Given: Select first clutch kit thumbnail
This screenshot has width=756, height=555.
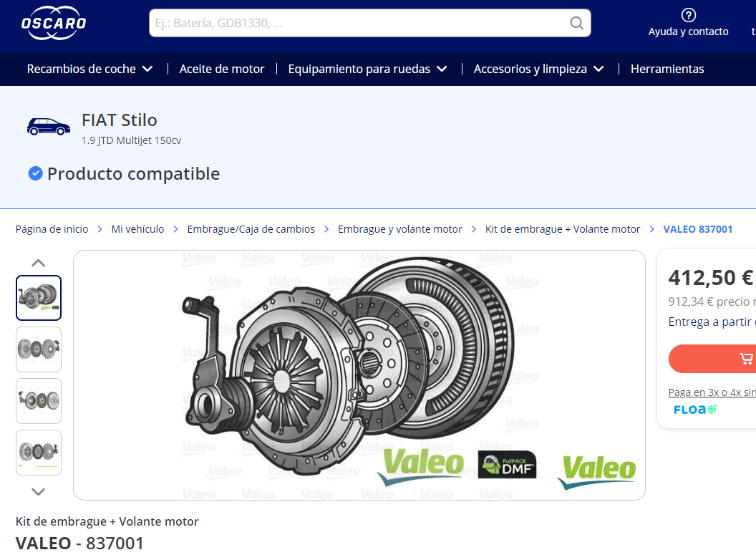Looking at the screenshot, I should tap(39, 298).
